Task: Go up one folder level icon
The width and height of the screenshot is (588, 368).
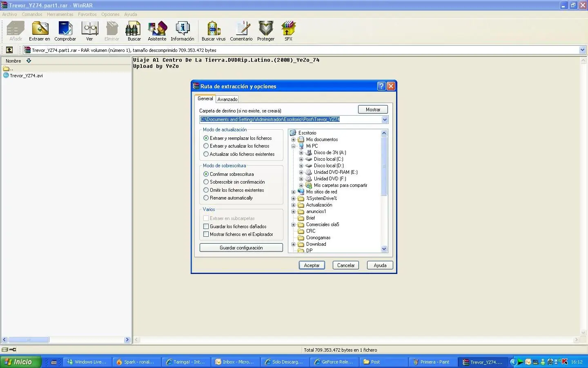Action: [x=9, y=50]
